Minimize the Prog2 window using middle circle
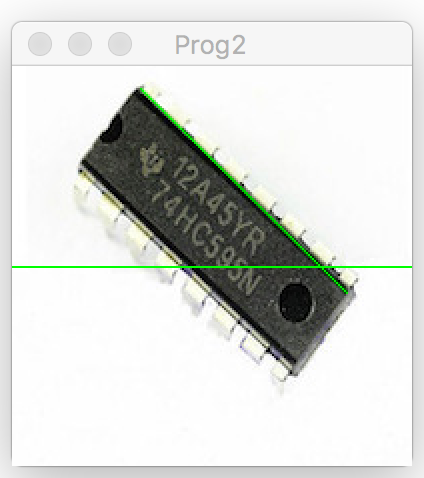Viewport: 424px width, 478px height. pos(80,44)
